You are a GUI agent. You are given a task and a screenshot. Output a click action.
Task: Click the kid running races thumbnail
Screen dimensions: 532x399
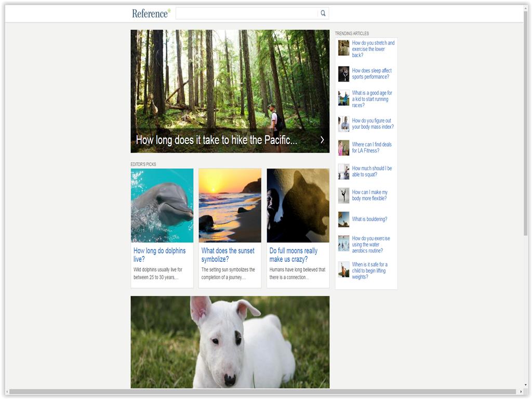[x=344, y=98]
